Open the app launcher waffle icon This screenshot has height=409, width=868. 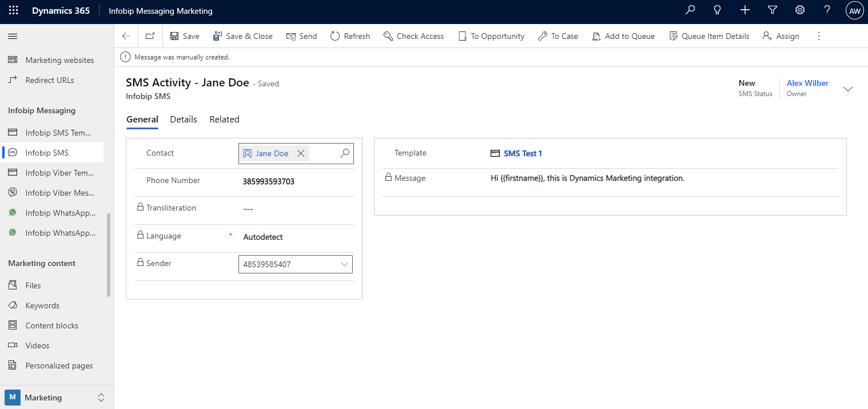[x=14, y=11]
